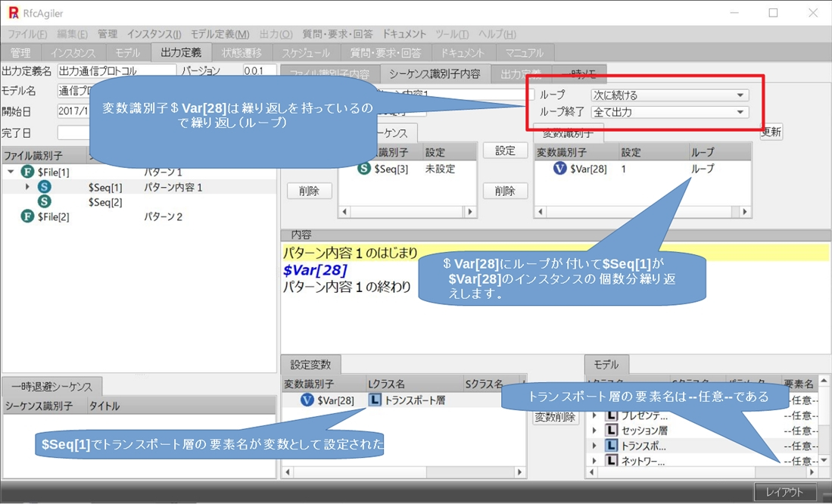Click the model tree vertical scrollbar down arrow
This screenshot has width=832, height=504.
pos(824,461)
